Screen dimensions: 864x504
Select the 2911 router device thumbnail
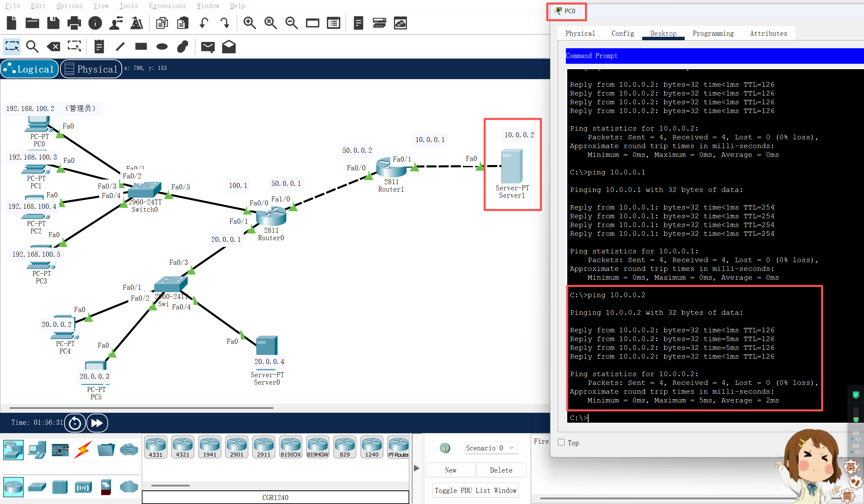pos(264,447)
